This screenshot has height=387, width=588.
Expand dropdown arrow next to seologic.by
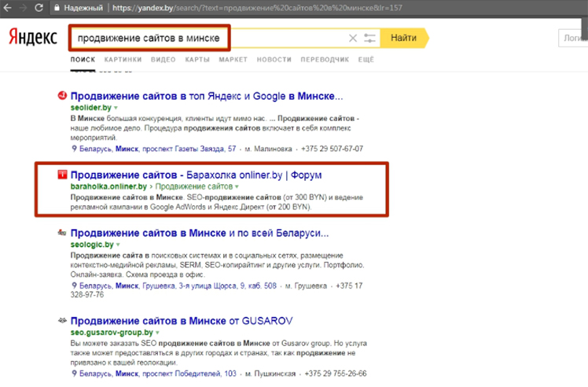pyautogui.click(x=118, y=245)
